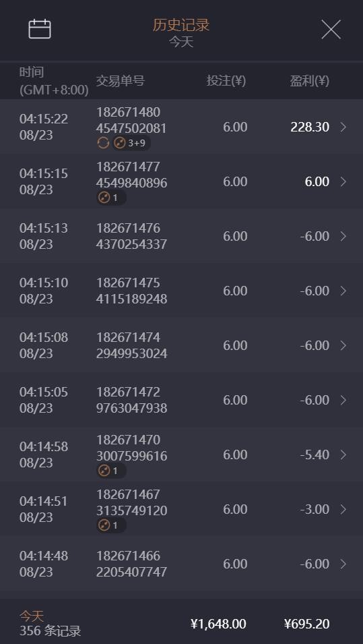Expand details arrow for -3.00 profit row

tap(343, 509)
